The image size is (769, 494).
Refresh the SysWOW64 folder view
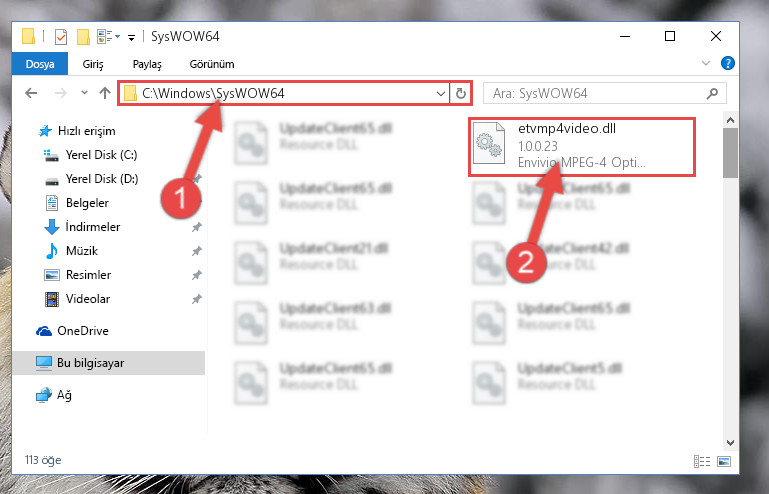point(461,93)
